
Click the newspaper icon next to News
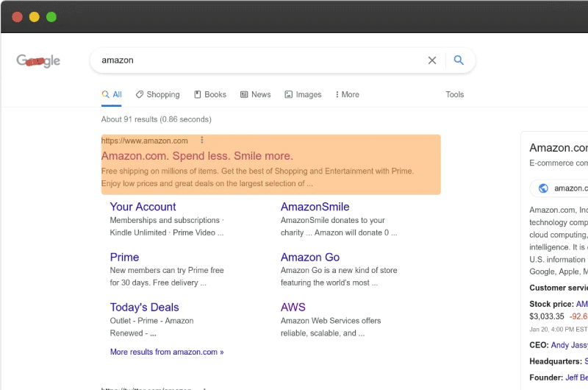pyautogui.click(x=244, y=95)
